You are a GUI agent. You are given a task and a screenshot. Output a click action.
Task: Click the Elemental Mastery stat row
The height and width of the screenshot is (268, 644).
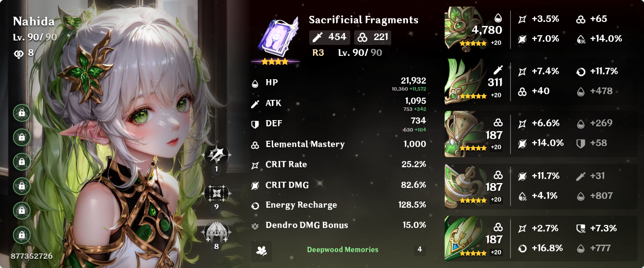[x=338, y=144]
